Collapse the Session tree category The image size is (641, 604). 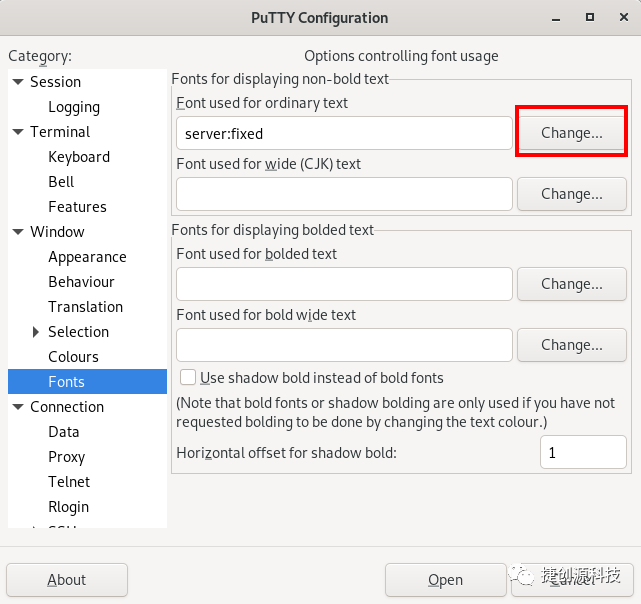click(x=18, y=82)
